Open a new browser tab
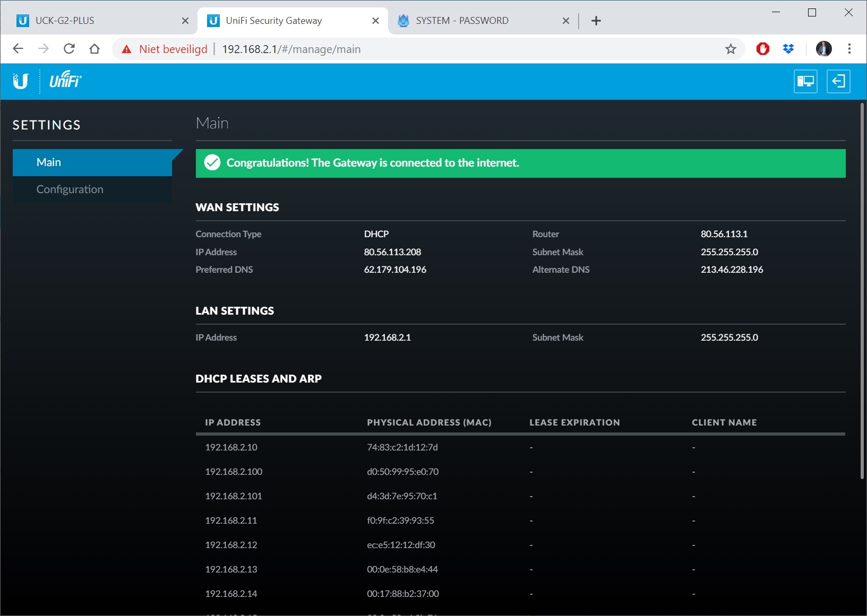This screenshot has width=867, height=616. point(596,21)
